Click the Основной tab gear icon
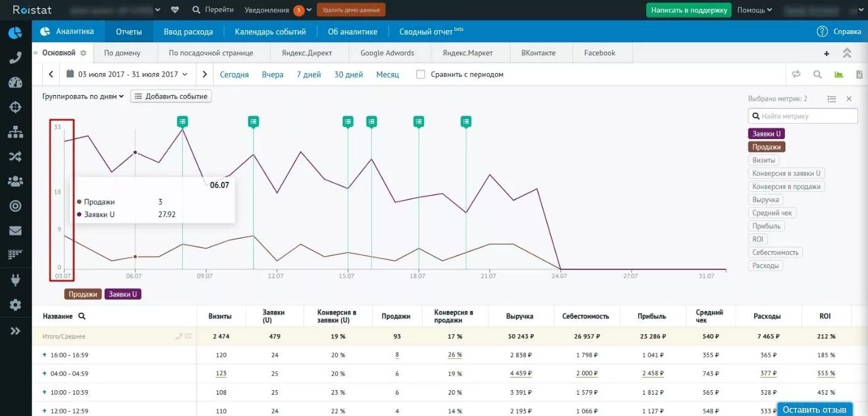 click(x=83, y=53)
